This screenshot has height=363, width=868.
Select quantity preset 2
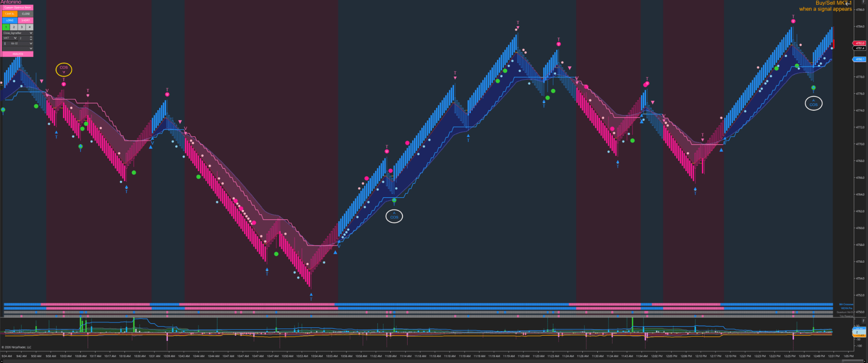pyautogui.click(x=14, y=27)
